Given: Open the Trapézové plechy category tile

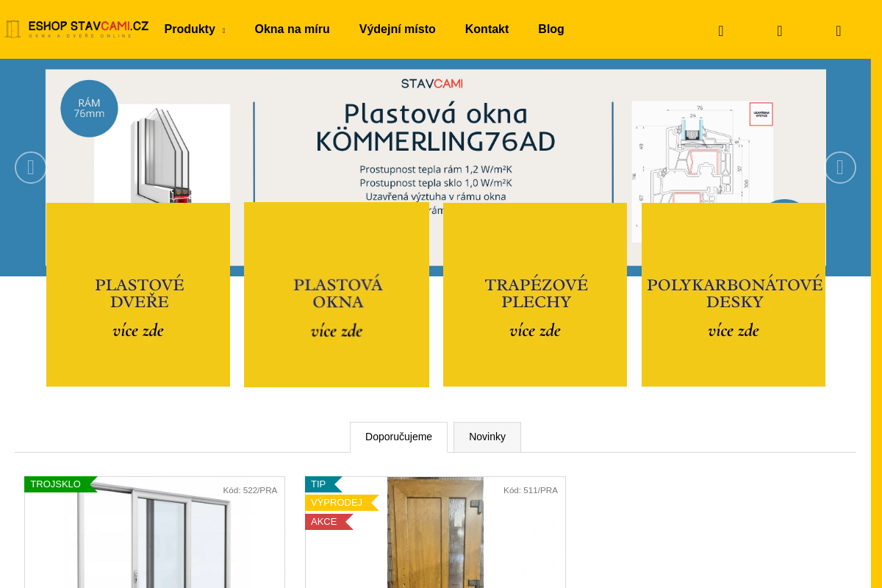Looking at the screenshot, I should tap(535, 295).
